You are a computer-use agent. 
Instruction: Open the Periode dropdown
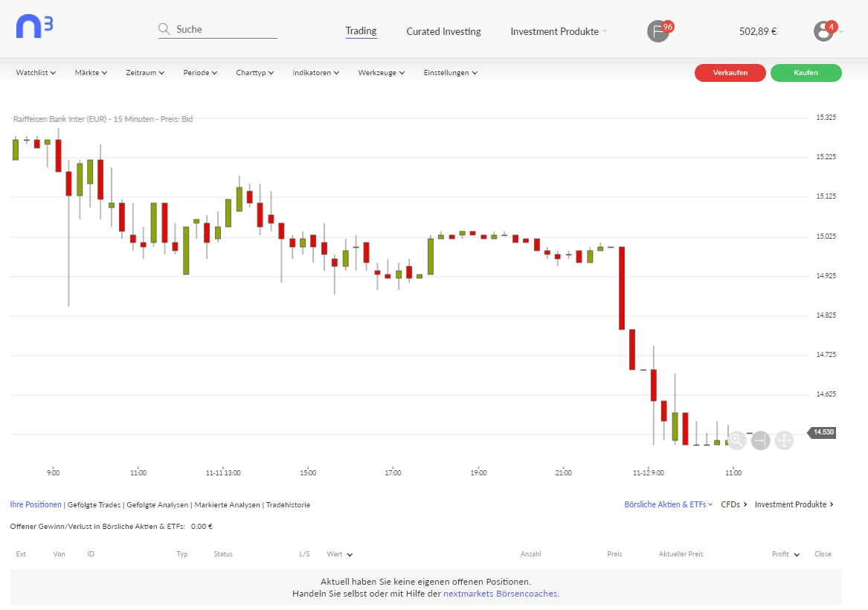pyautogui.click(x=200, y=72)
